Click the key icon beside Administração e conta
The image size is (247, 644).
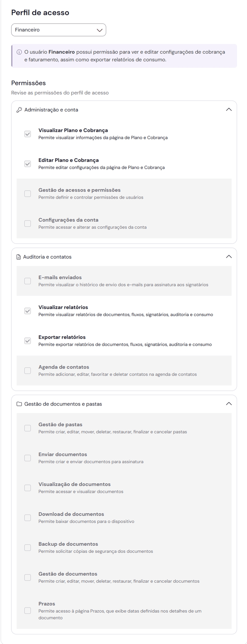20,110
